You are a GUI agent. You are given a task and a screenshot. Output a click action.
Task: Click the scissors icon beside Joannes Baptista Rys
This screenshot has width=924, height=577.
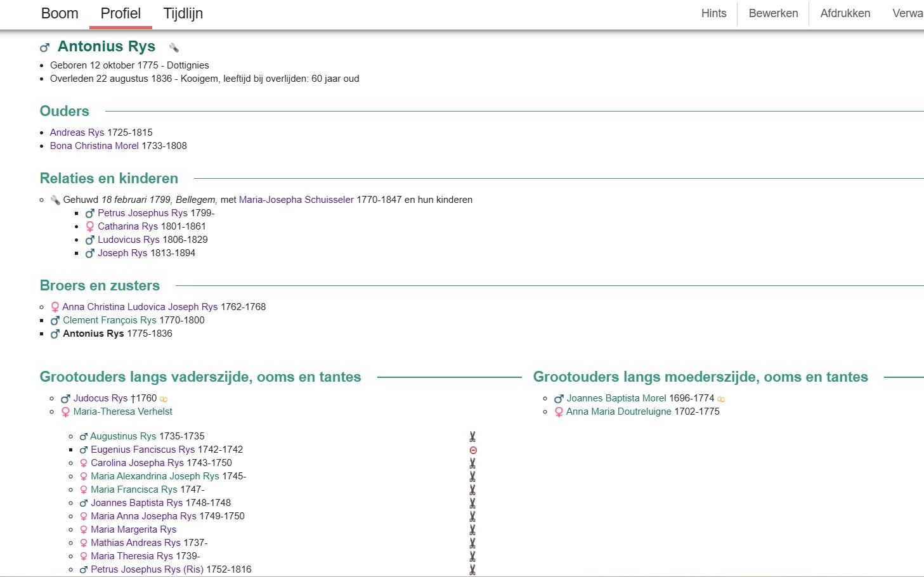472,503
